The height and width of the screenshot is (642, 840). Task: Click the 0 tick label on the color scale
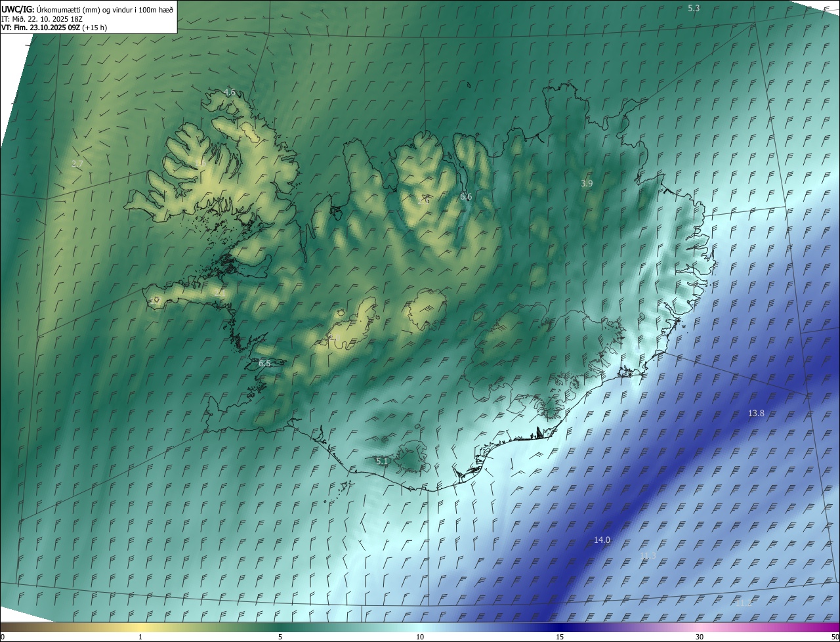pyautogui.click(x=3, y=637)
